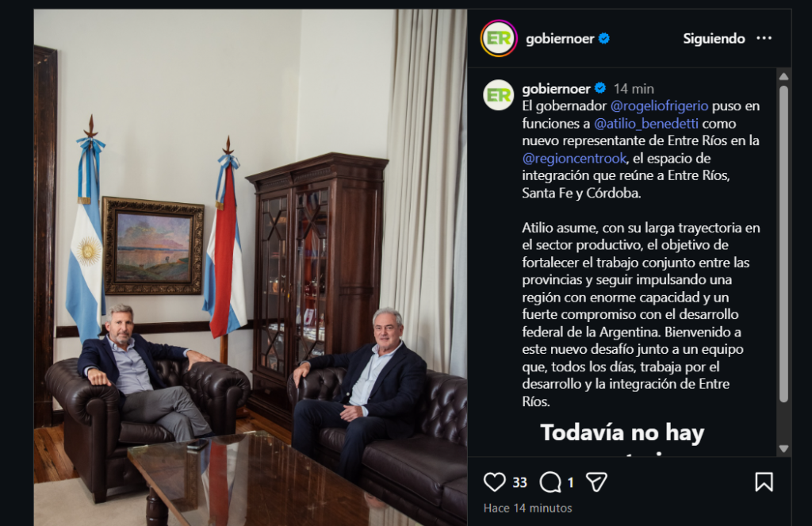This screenshot has width=812, height=526.
Task: Share post using paper plane icon
Action: coord(596,482)
